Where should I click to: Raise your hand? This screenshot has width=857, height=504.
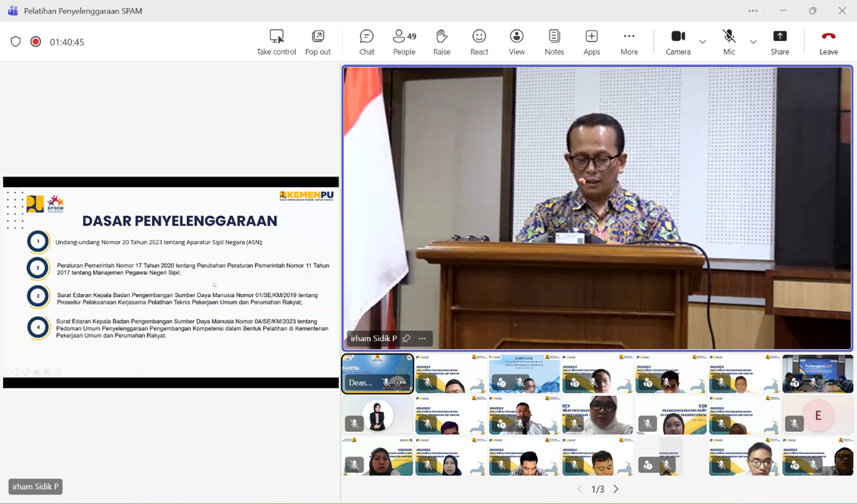coord(441,41)
